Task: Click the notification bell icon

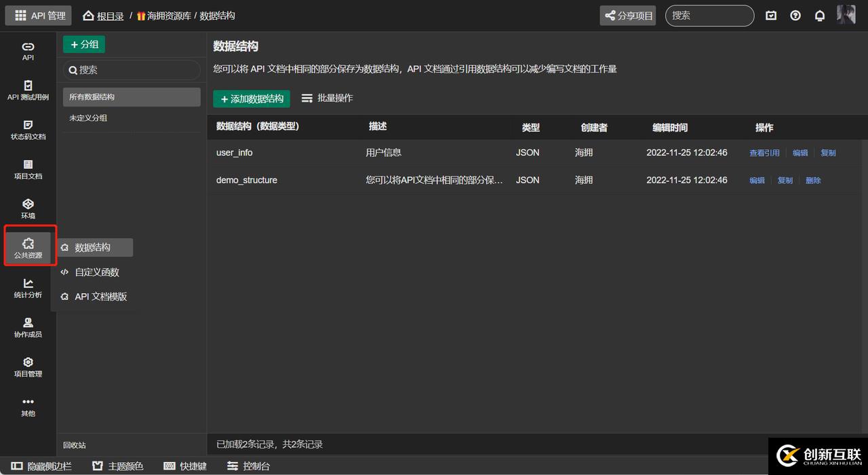Action: click(820, 16)
